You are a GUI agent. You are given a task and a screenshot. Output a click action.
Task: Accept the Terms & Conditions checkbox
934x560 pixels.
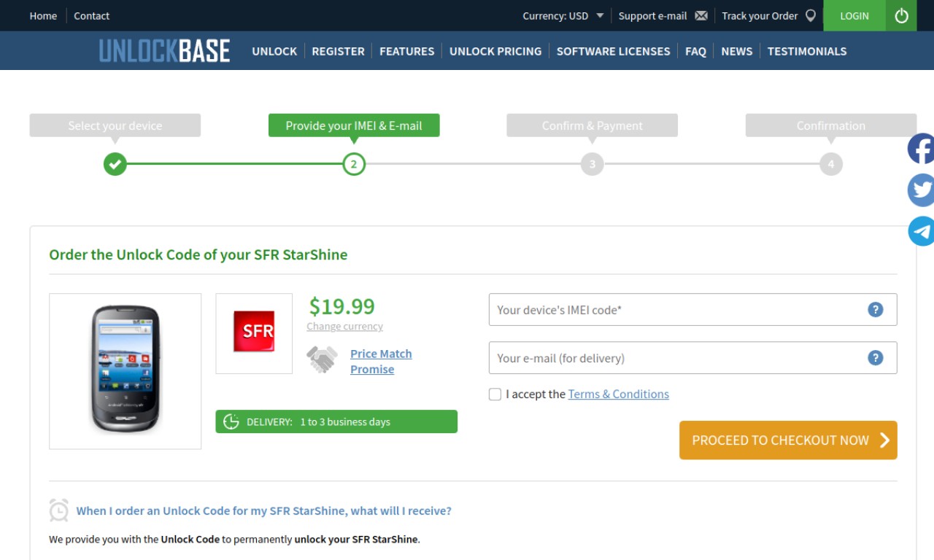tap(495, 394)
